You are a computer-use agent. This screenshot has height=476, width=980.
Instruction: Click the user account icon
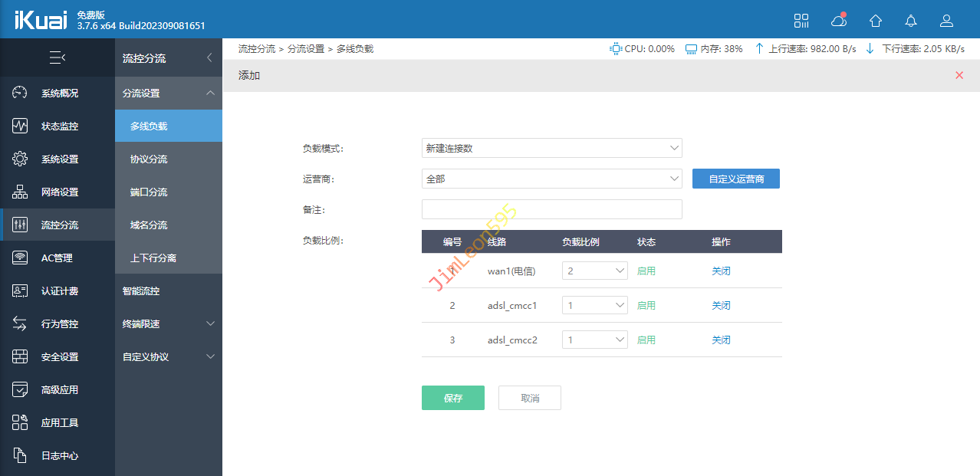coord(946,21)
